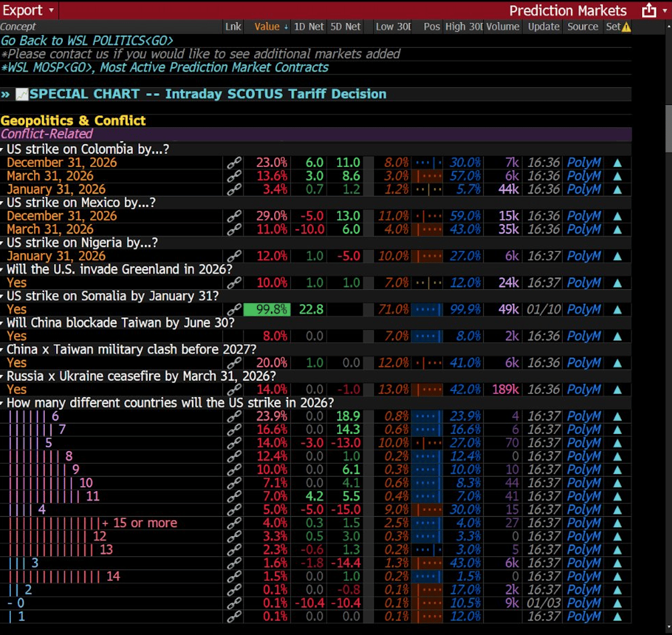Screen dimensions: 672x635
Task: Click link icon for Mexico March 31, 2026
Action: coord(234,229)
